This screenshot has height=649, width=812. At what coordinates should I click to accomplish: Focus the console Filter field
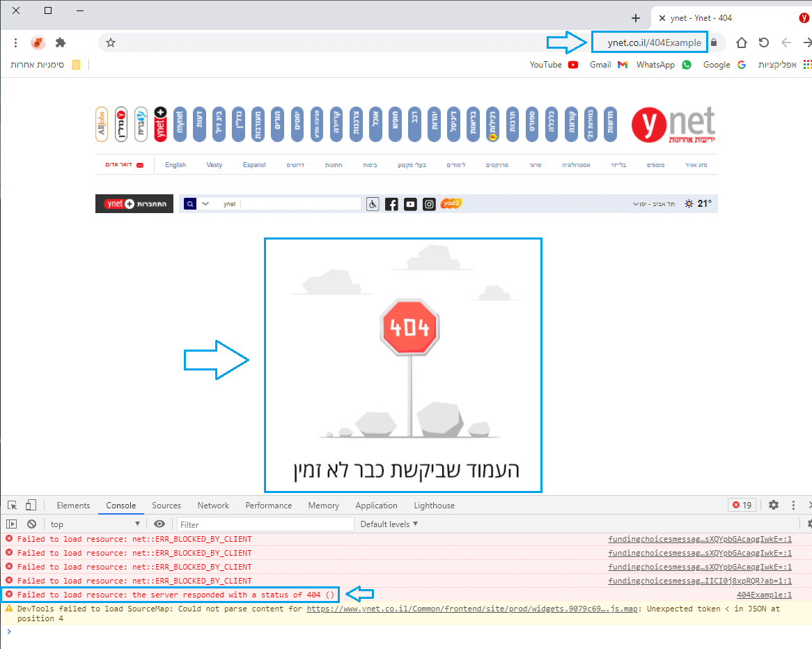[265, 524]
